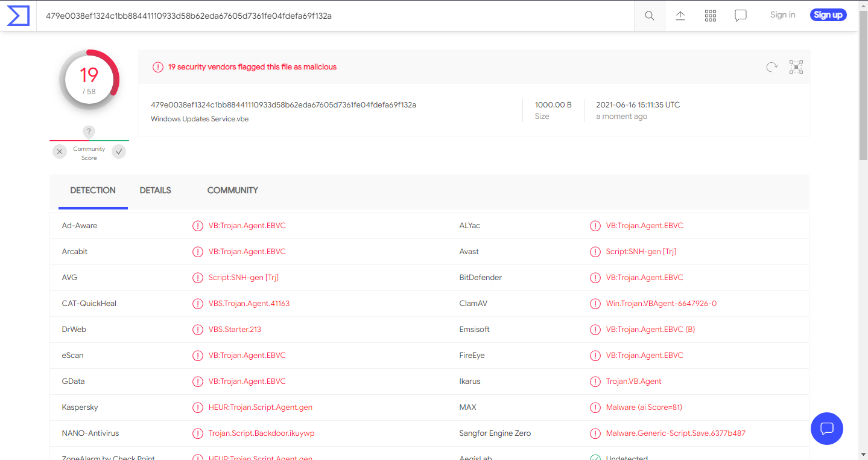Click the AVG result Script:SNH-gen [Trj]
Image resolution: width=868 pixels, height=460 pixels.
[x=244, y=278]
